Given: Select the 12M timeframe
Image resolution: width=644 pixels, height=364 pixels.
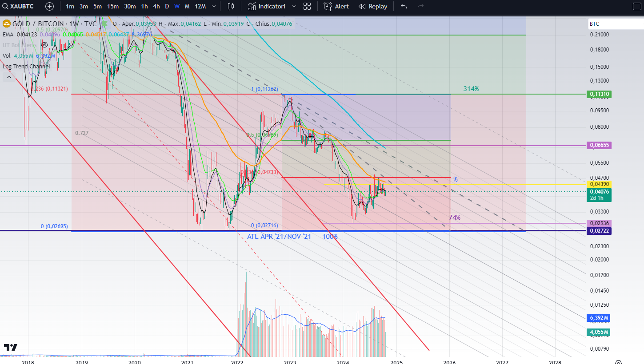Looking at the screenshot, I should [x=200, y=7].
